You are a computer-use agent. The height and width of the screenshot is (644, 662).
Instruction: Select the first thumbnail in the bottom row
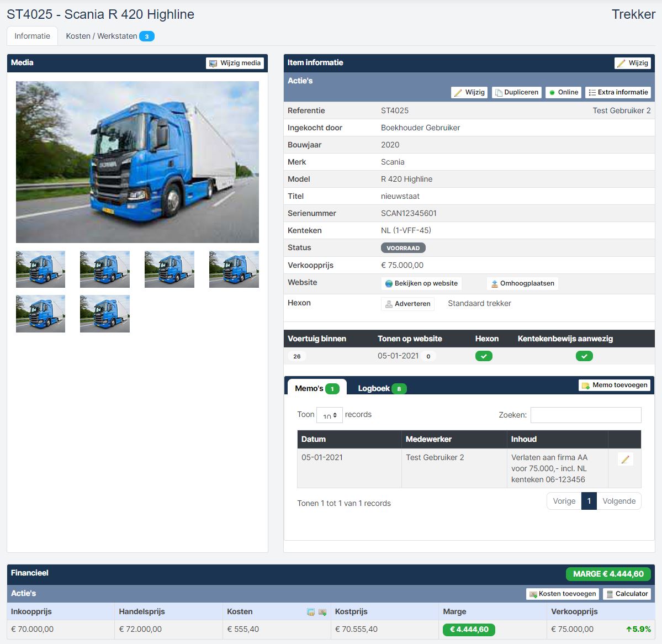[40, 314]
